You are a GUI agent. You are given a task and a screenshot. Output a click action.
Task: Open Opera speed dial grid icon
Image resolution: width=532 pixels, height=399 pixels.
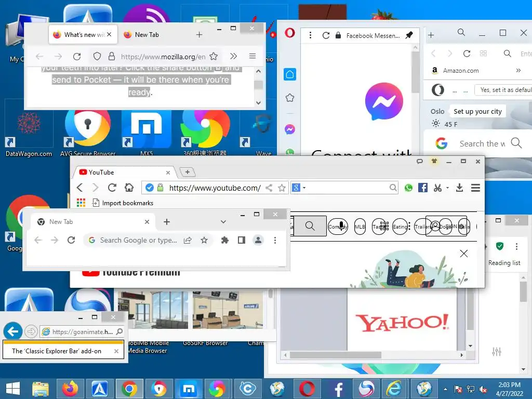click(x=484, y=54)
